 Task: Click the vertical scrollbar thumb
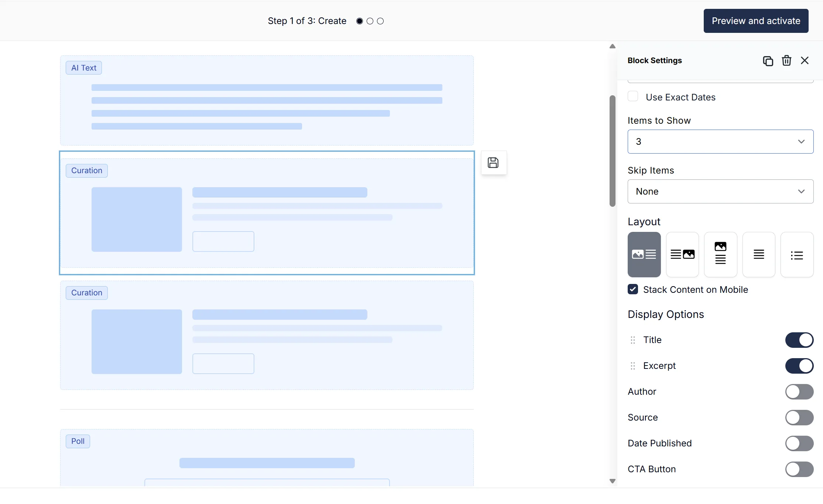pos(613,151)
